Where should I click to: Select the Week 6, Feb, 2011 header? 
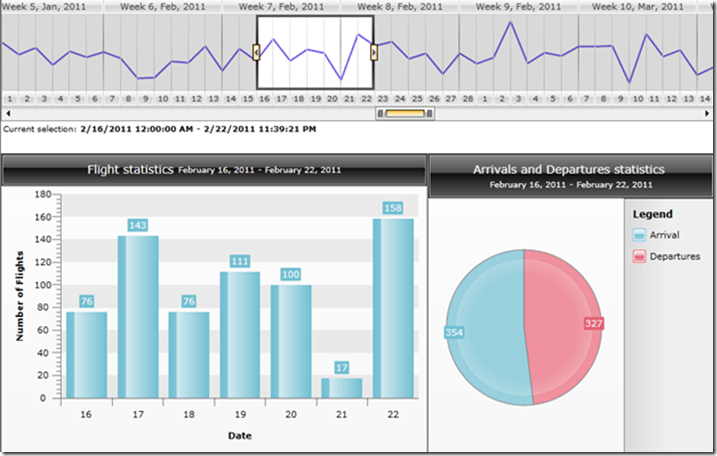point(162,7)
